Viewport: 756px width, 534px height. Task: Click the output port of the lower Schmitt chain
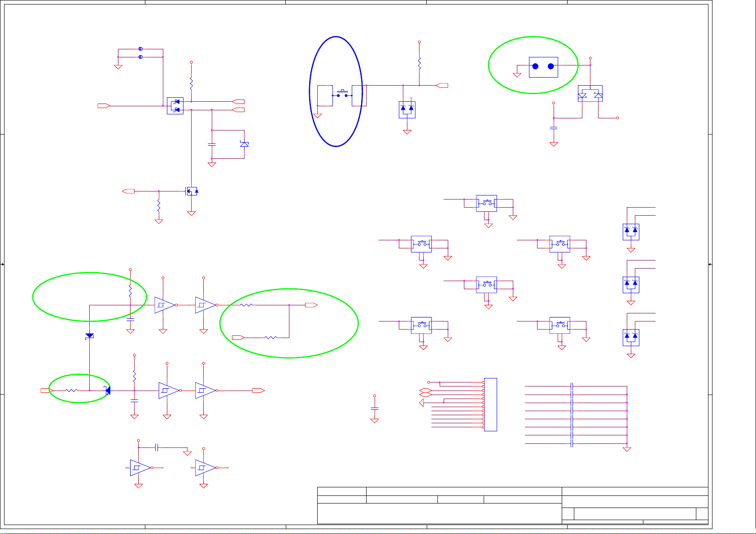[x=258, y=391]
